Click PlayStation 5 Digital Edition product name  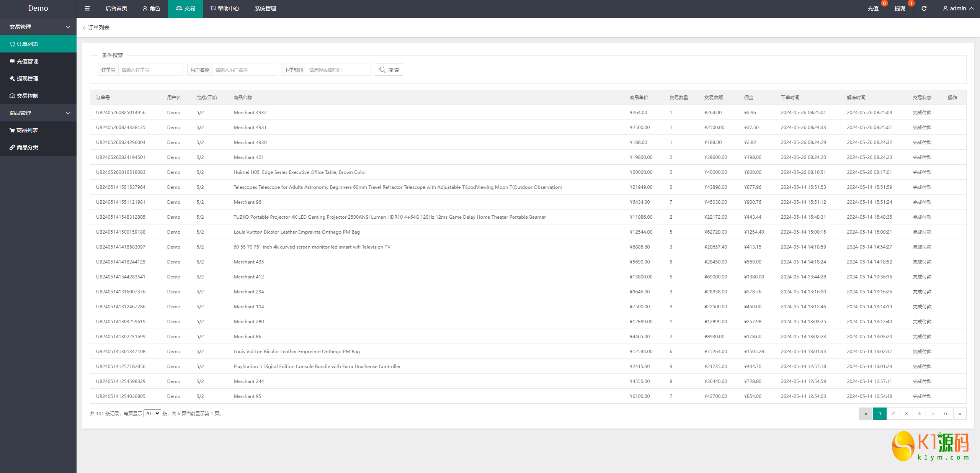tap(317, 367)
